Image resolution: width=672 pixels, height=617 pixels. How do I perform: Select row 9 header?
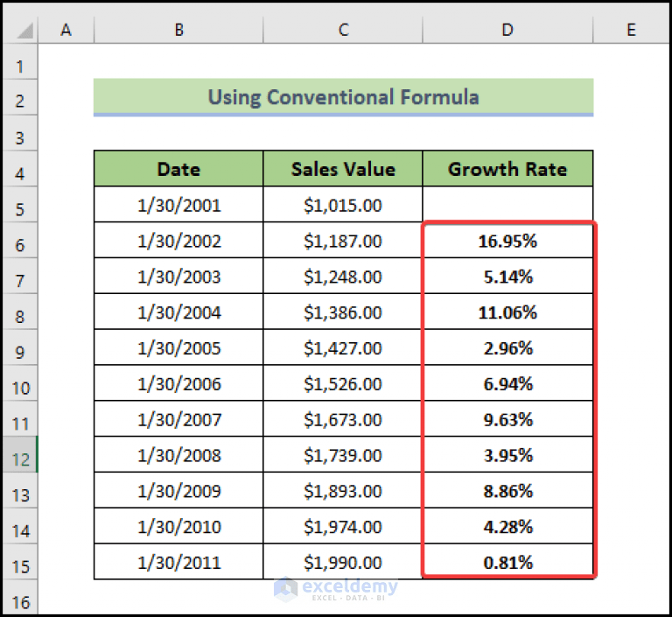click(20, 347)
